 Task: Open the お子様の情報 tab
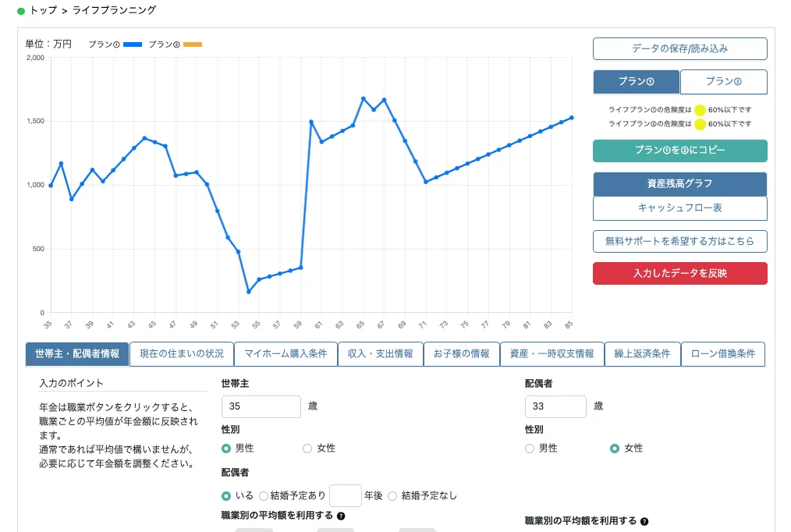462,354
